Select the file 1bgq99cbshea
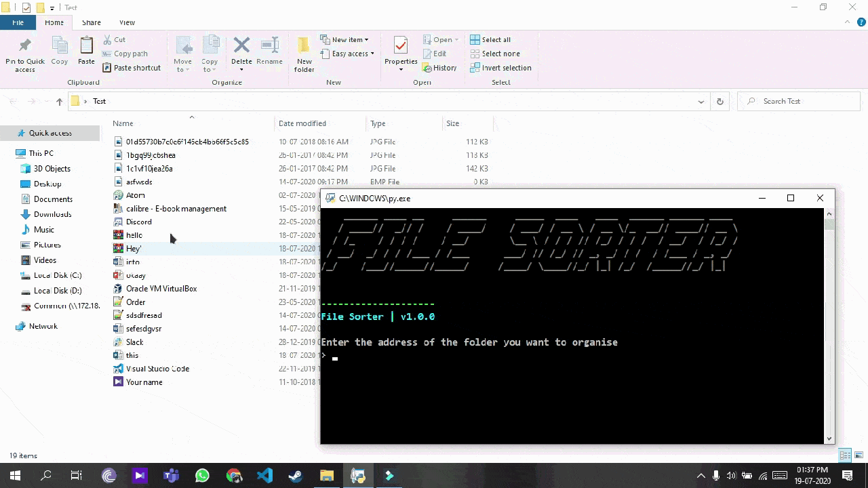Image resolution: width=868 pixels, height=488 pixels. pos(151,155)
